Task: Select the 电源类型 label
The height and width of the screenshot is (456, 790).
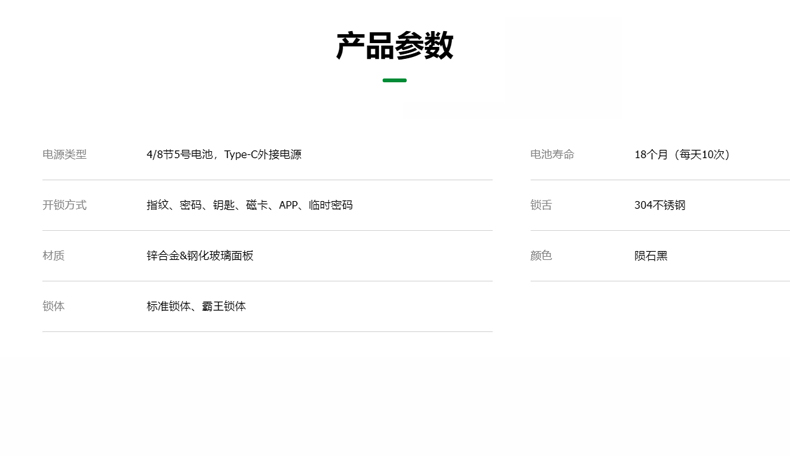Action: 64,154
